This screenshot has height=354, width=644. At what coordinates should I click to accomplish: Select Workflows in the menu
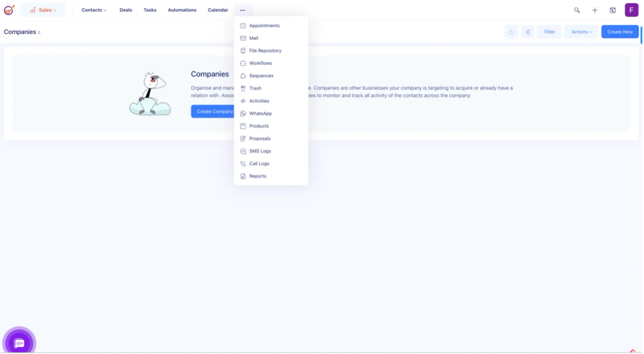tap(271, 63)
